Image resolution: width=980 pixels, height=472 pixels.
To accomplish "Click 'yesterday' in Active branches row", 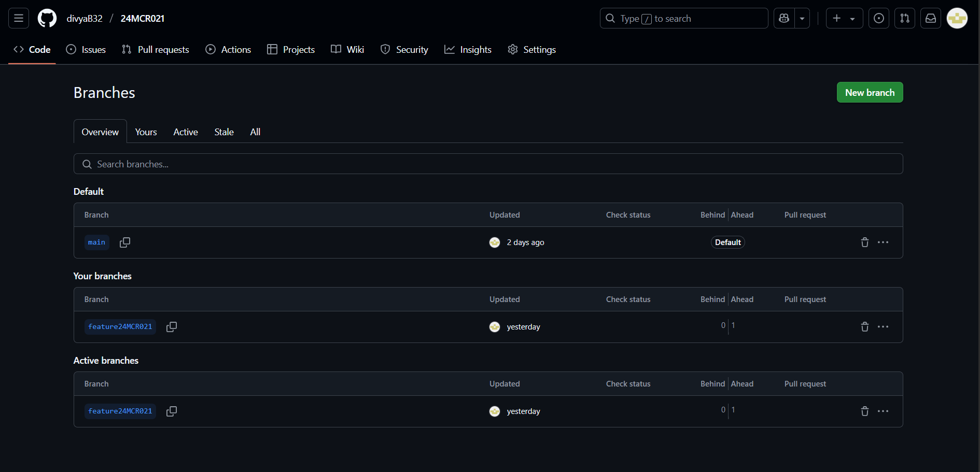I will point(523,411).
